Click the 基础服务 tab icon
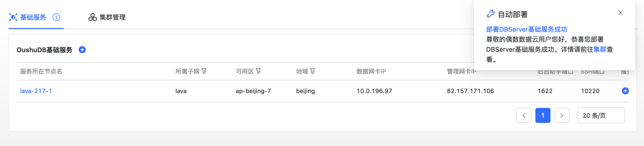The height and width of the screenshot is (146, 644). pyautogui.click(x=13, y=17)
